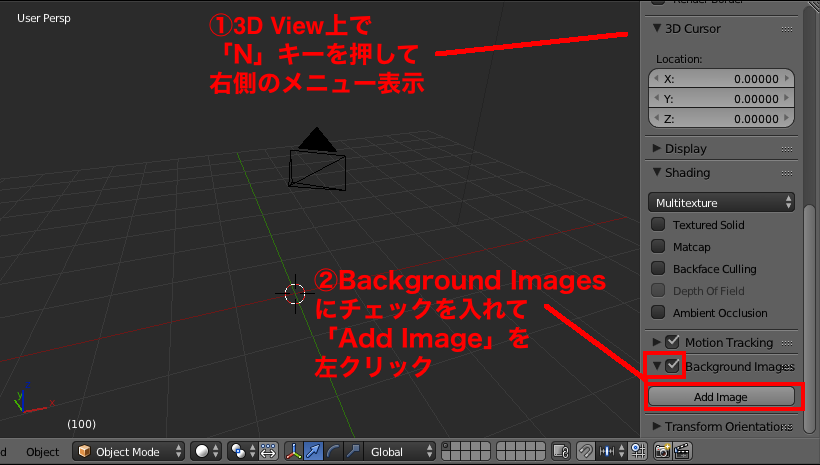
Task: Collapse the 3D Cursor panel
Action: [657, 28]
